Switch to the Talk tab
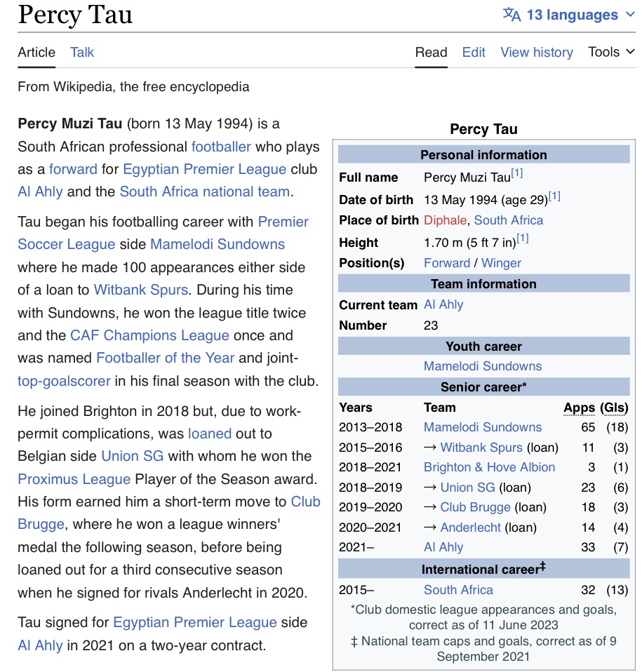Viewport: 642px width, 672px height. 82,53
